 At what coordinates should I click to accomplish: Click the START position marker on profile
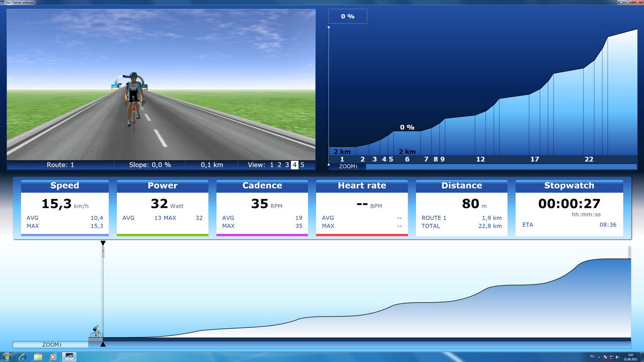(x=103, y=244)
